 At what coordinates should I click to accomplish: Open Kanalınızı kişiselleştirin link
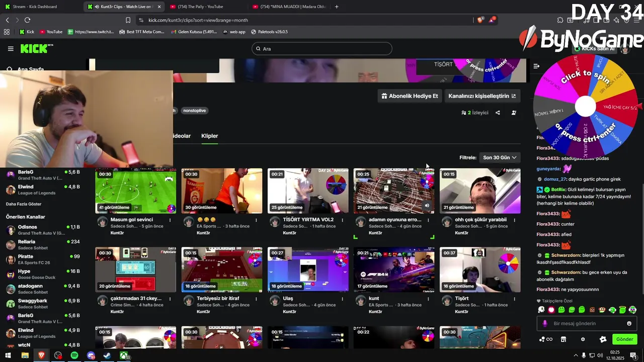pos(482,96)
